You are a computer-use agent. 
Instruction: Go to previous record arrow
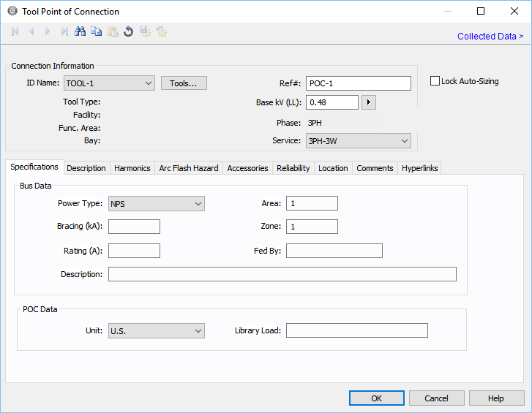31,31
